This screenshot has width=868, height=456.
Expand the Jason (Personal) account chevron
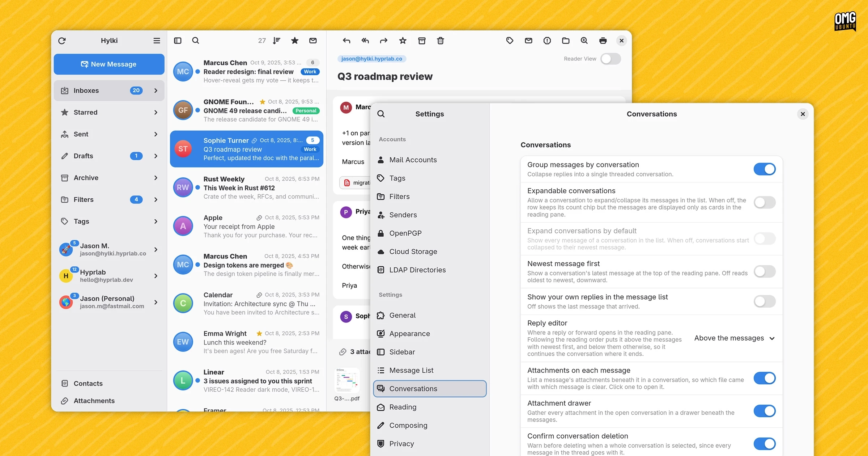pyautogui.click(x=156, y=302)
